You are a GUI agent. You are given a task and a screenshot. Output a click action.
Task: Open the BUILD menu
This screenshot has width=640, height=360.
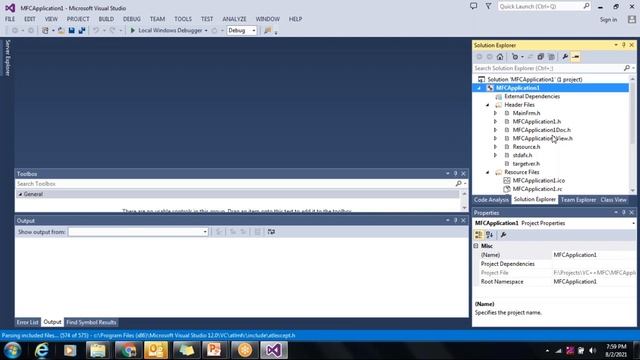(x=106, y=19)
